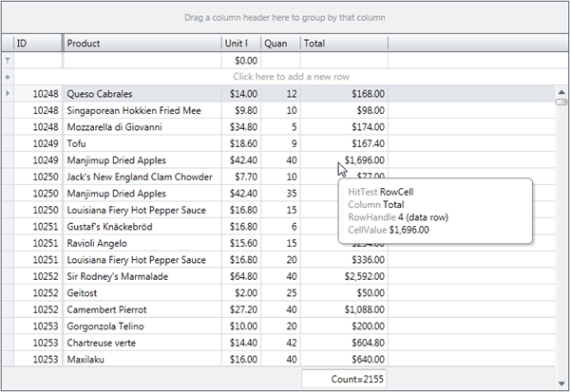
Task: Click the new row asterisk indicator
Action: click(x=8, y=77)
